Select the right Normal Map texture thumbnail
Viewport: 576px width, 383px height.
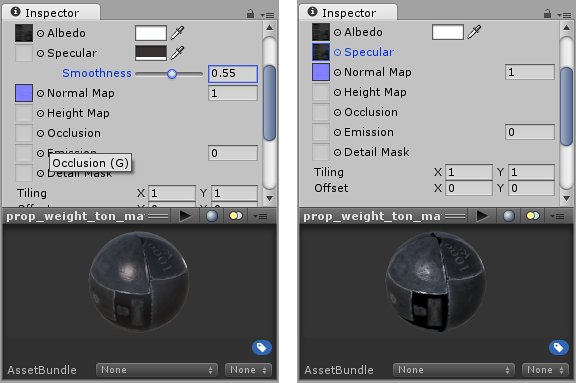tap(321, 72)
